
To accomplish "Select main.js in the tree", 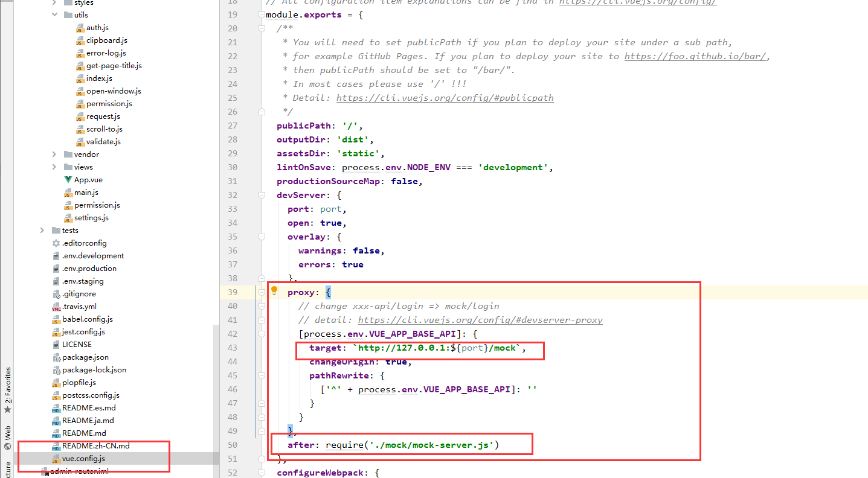I will coord(86,193).
